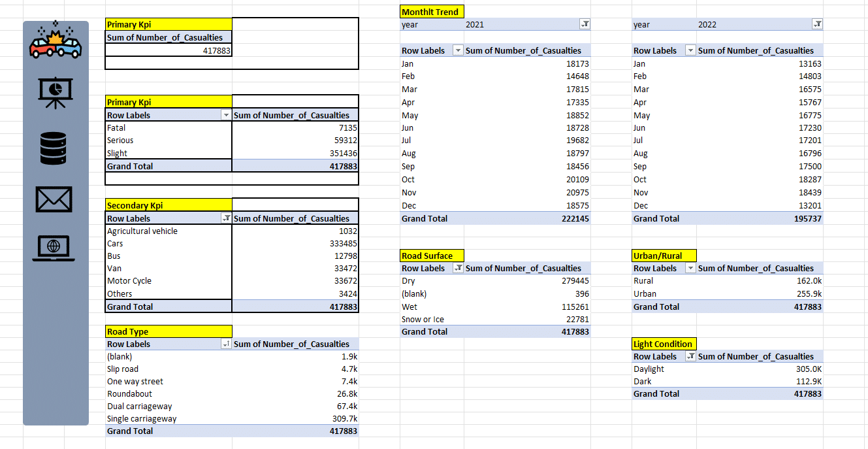Viewport: 868px width, 449px height.
Task: Select the 'Road Type' header cell
Action: coord(169,331)
